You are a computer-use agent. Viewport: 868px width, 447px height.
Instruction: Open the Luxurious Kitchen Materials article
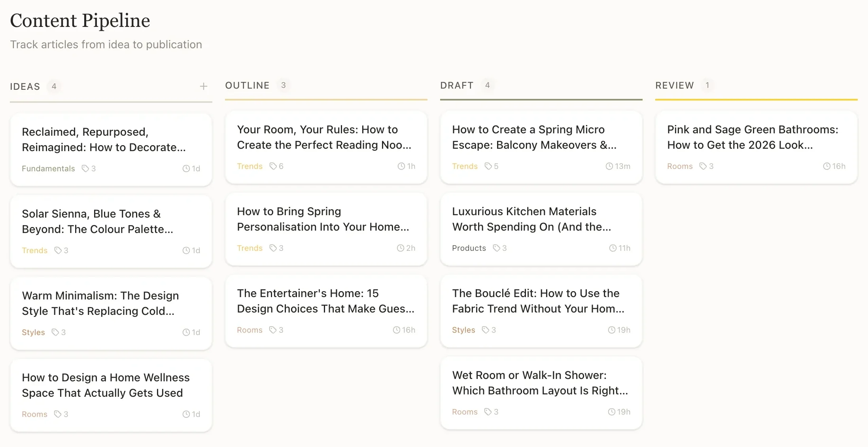[x=541, y=229]
